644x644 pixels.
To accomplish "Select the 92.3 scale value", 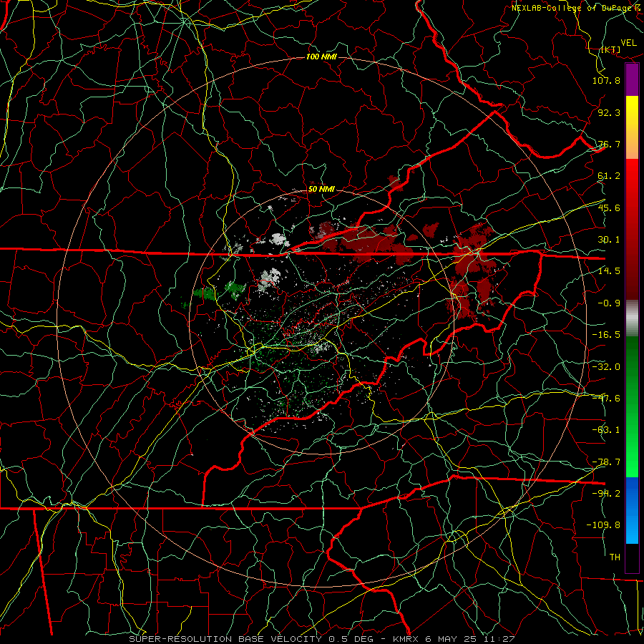I will 609,112.
